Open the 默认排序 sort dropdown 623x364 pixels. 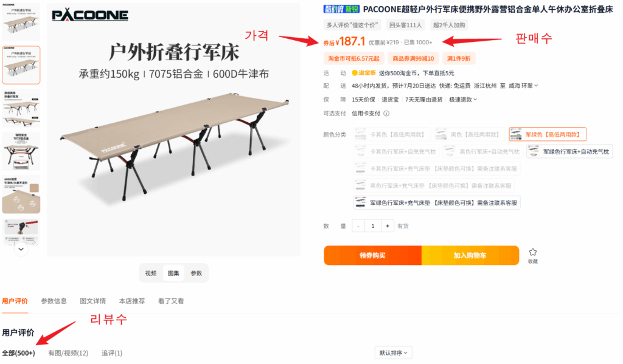394,352
